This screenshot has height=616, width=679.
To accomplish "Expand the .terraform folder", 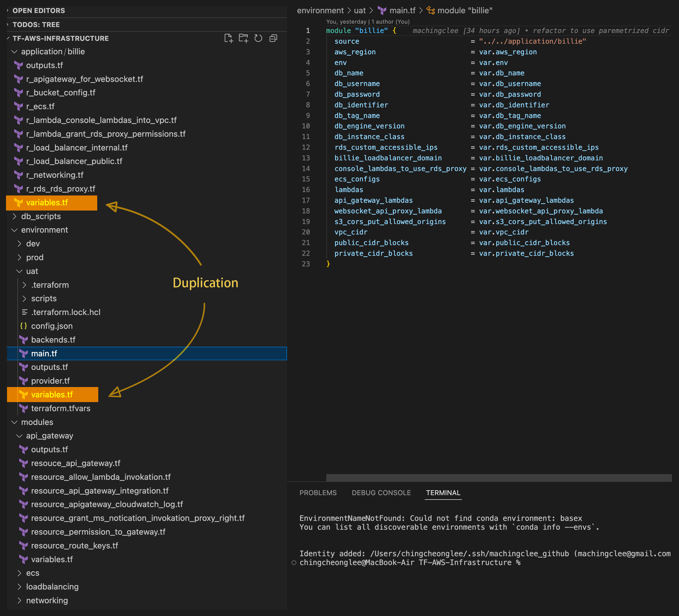I will point(147,285).
